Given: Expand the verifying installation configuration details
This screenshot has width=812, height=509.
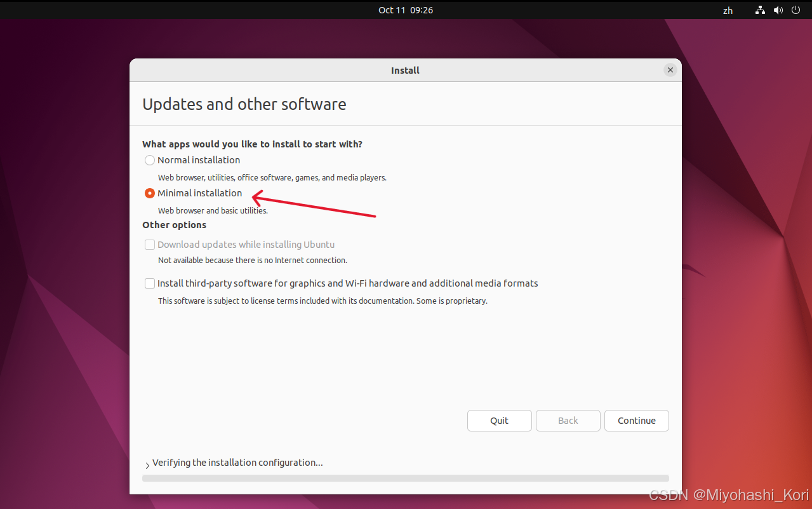Looking at the screenshot, I should point(147,464).
